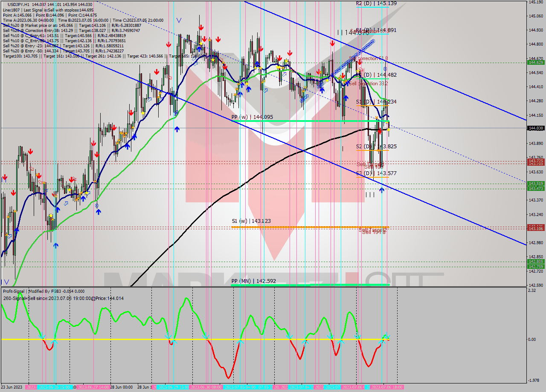Open the 144.030 current price label options
Screen dimensions: 546x392
click(x=536, y=127)
